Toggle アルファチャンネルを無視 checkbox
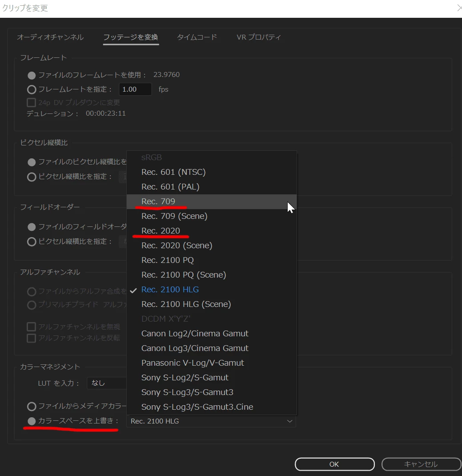Screen dimensions: 462x476 point(31,327)
